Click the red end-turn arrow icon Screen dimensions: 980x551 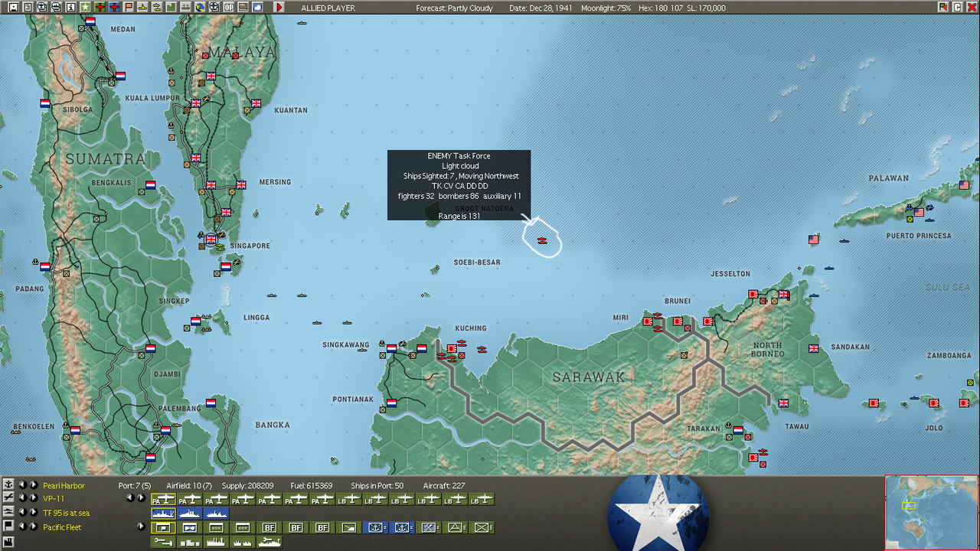pos(279,7)
